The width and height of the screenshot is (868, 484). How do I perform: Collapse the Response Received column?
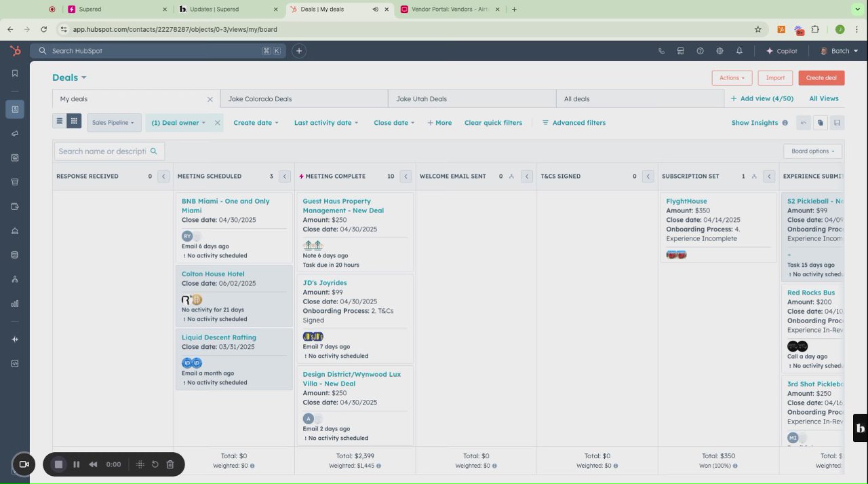(163, 176)
